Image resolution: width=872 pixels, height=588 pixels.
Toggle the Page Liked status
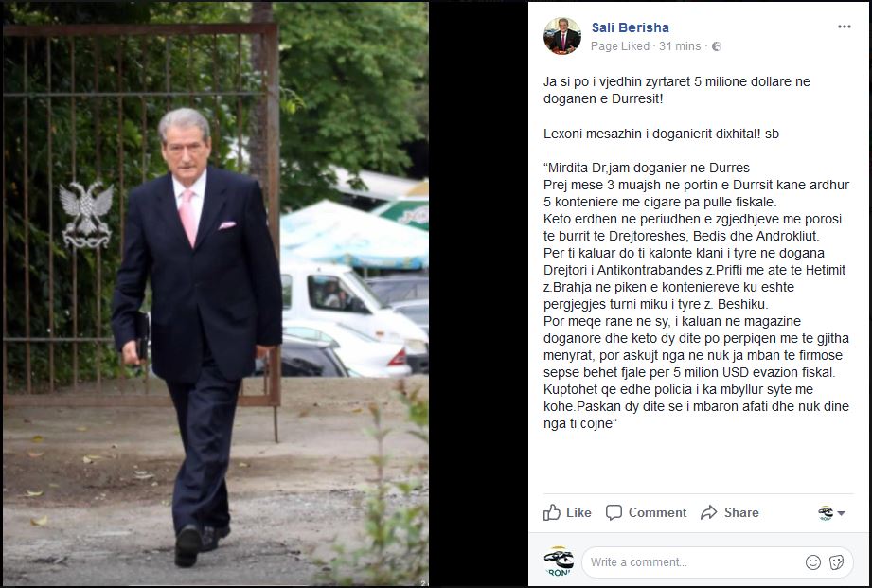619,46
